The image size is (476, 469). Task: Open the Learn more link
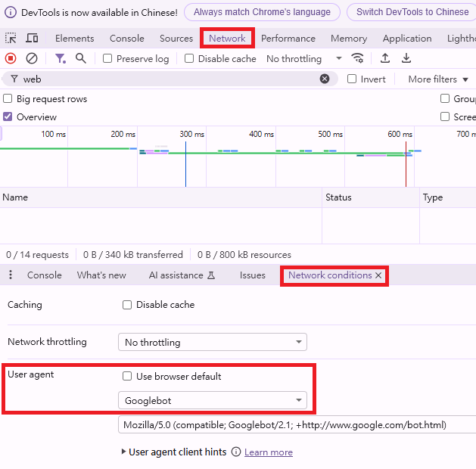(269, 452)
